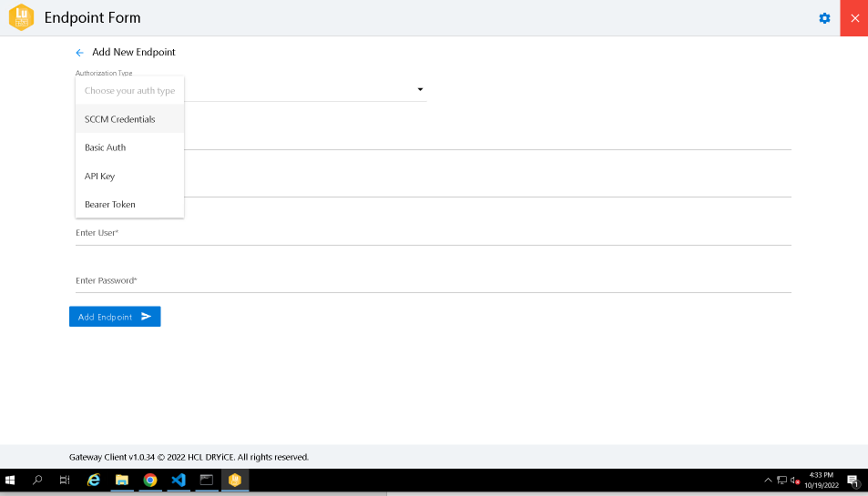Open File Explorer from taskbar
Image resolution: width=868 pixels, height=496 pixels.
122,480
